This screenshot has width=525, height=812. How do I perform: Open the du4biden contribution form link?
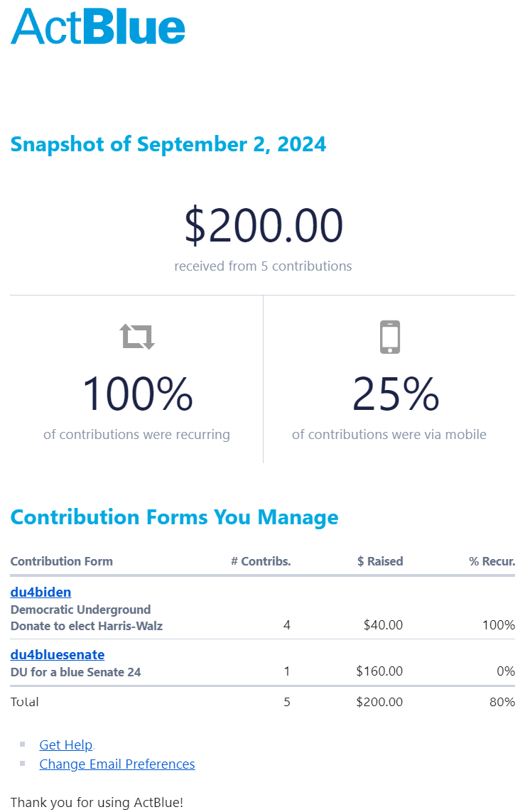coord(41,592)
